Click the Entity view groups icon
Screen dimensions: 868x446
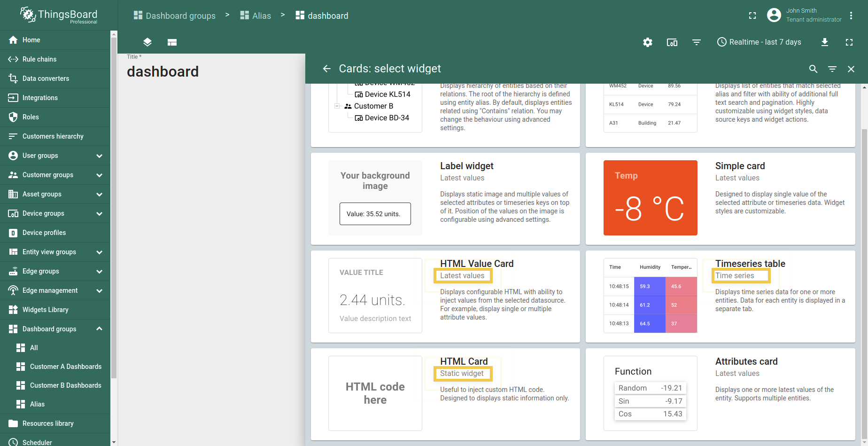pyautogui.click(x=13, y=252)
